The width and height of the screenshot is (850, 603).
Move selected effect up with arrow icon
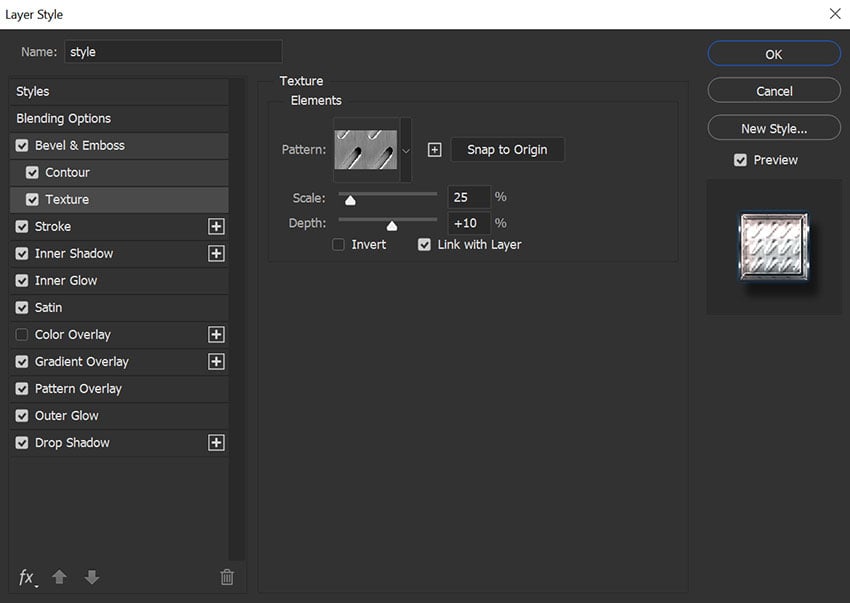pyautogui.click(x=59, y=577)
